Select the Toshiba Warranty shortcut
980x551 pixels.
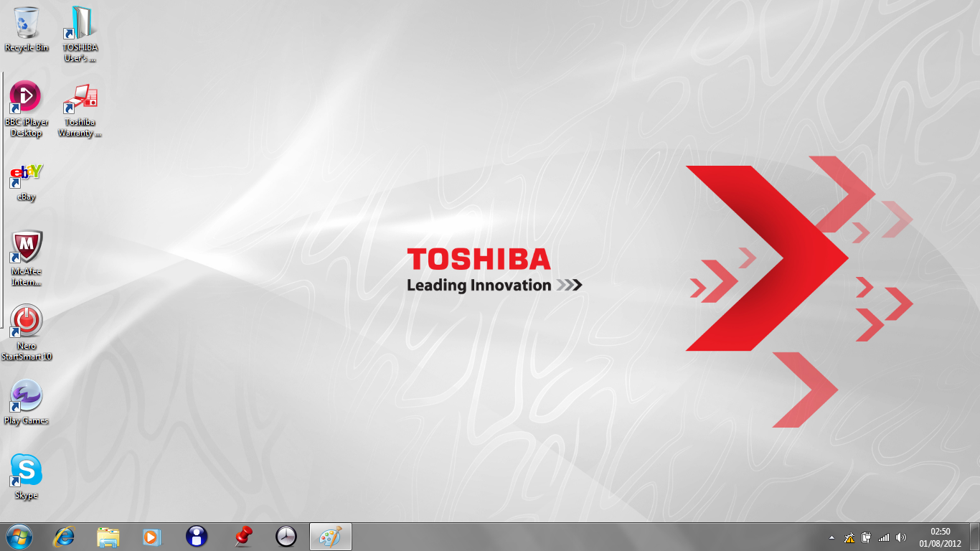(80, 108)
